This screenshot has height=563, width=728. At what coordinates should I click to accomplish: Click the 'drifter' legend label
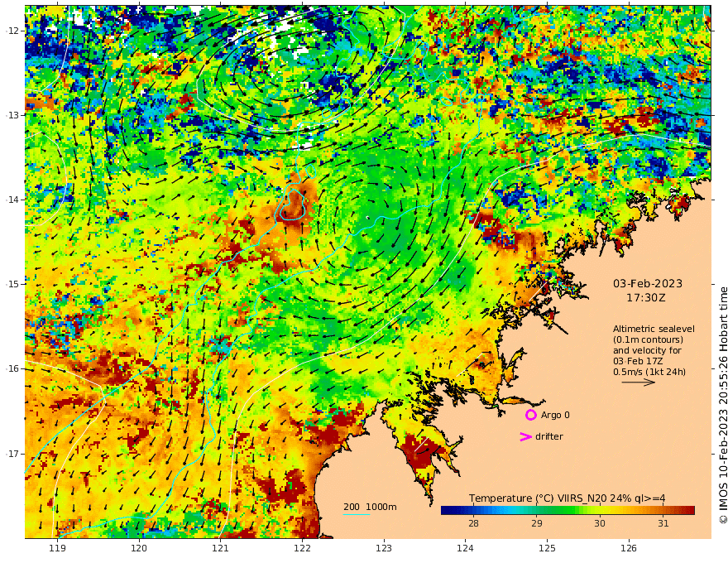[x=549, y=436]
